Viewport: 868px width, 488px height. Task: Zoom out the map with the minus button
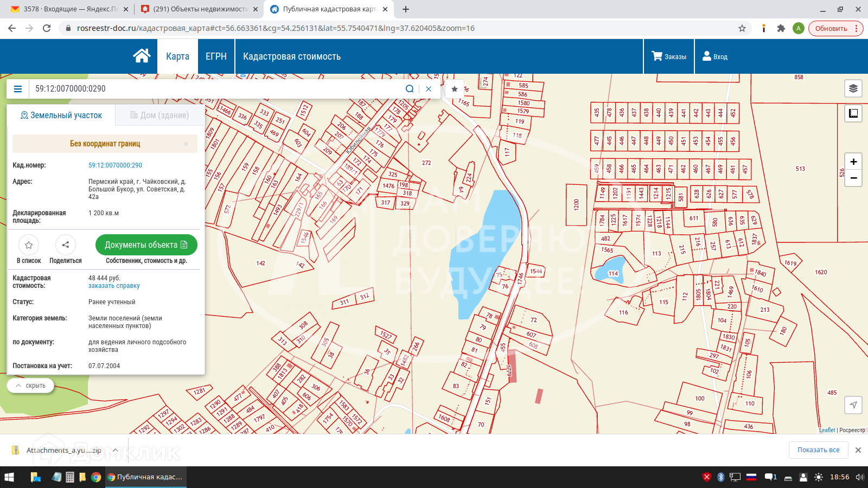pyautogui.click(x=853, y=178)
